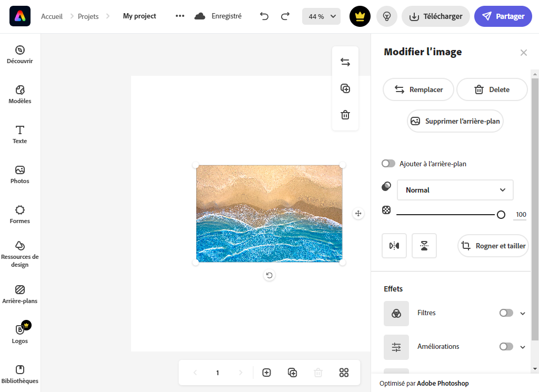Open the Texte panel in sidebar
539x392 pixels.
click(20, 134)
